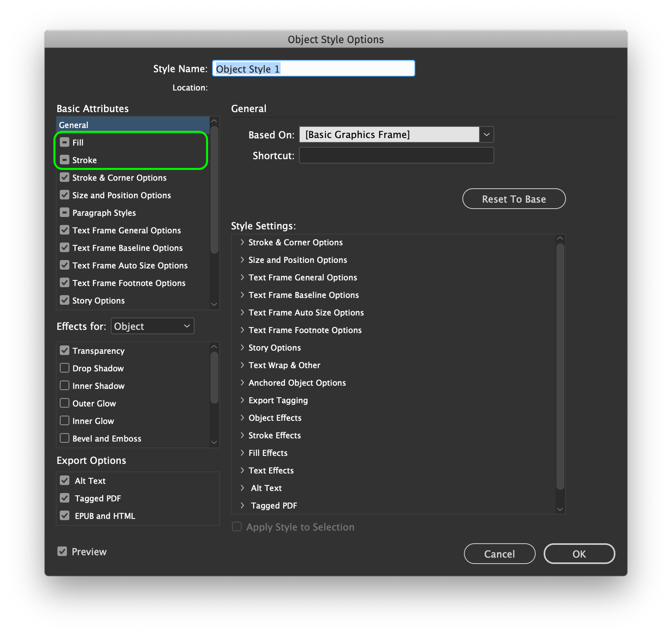Enable the Outer Glow effect
Screen dimensions: 672x635
65,403
